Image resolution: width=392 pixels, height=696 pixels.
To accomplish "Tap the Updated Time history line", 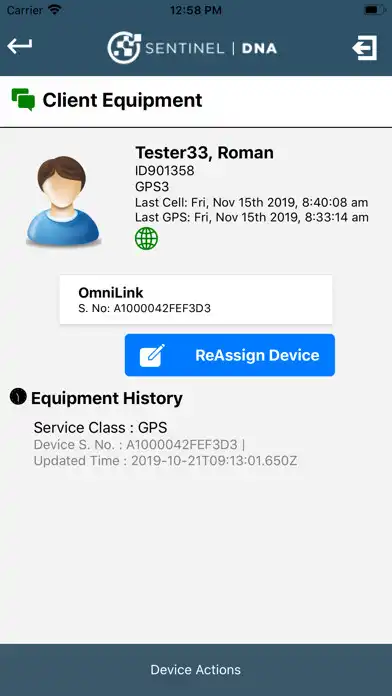I will 166,461.
